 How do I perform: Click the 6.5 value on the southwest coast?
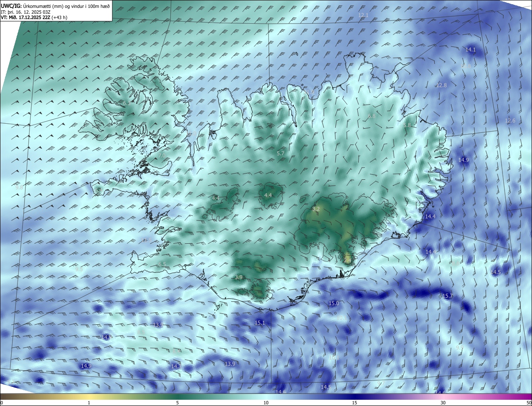pyautogui.click(x=162, y=264)
